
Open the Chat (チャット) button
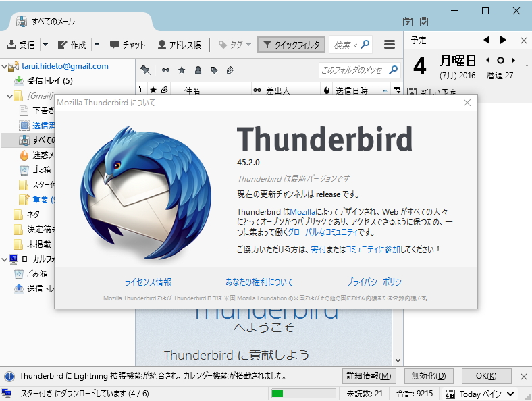127,45
